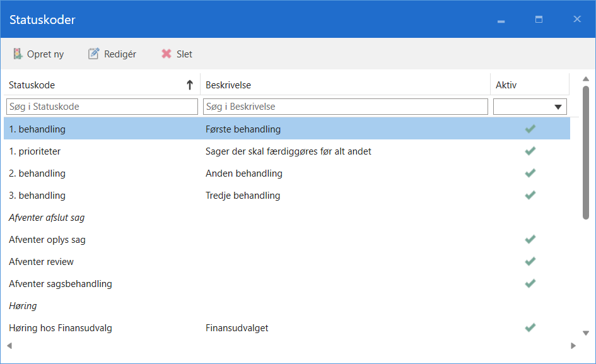Open the Aktiv filter dropdown
The image size is (596, 364).
coord(558,107)
